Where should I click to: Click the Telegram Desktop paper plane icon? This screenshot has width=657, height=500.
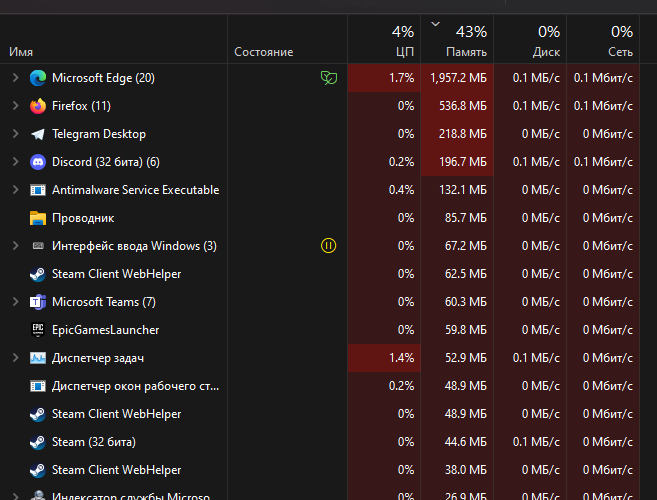tap(38, 134)
